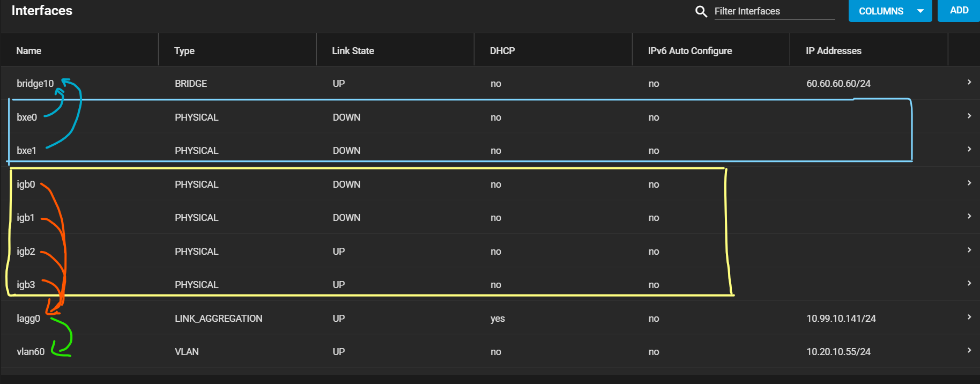Expand the igb3 row chevron
The height and width of the screenshot is (384, 980).
[969, 283]
